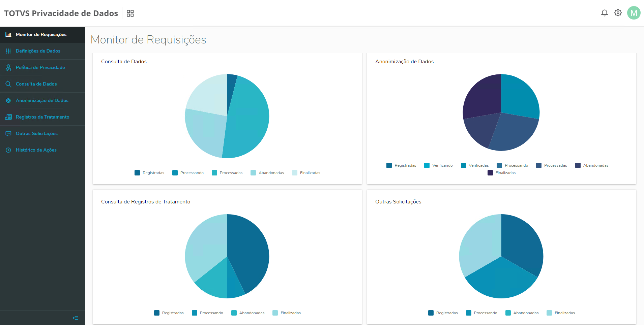Image resolution: width=644 pixels, height=325 pixels.
Task: Toggle Processando legend in Outras Solicitações chart
Action: coord(481,313)
